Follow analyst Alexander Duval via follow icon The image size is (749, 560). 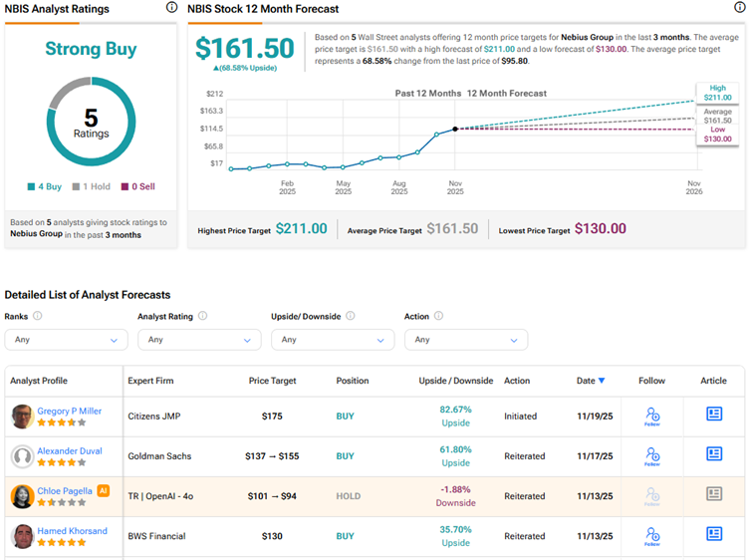point(652,455)
